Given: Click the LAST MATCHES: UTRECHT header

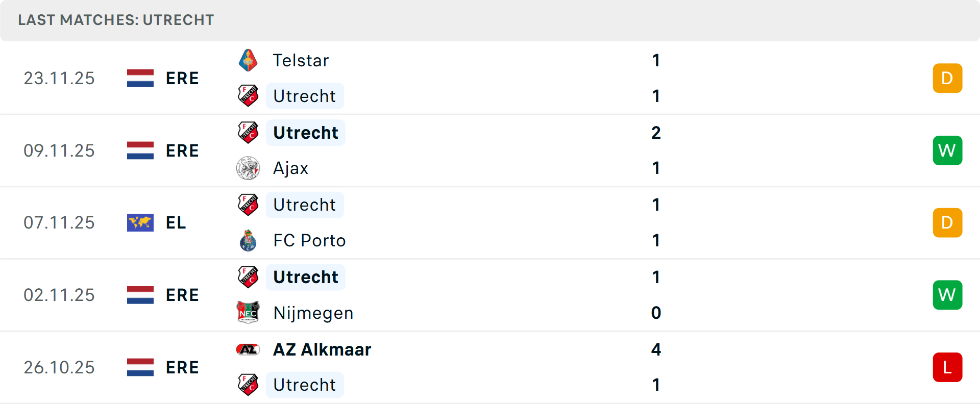Looking at the screenshot, I should click(116, 20).
